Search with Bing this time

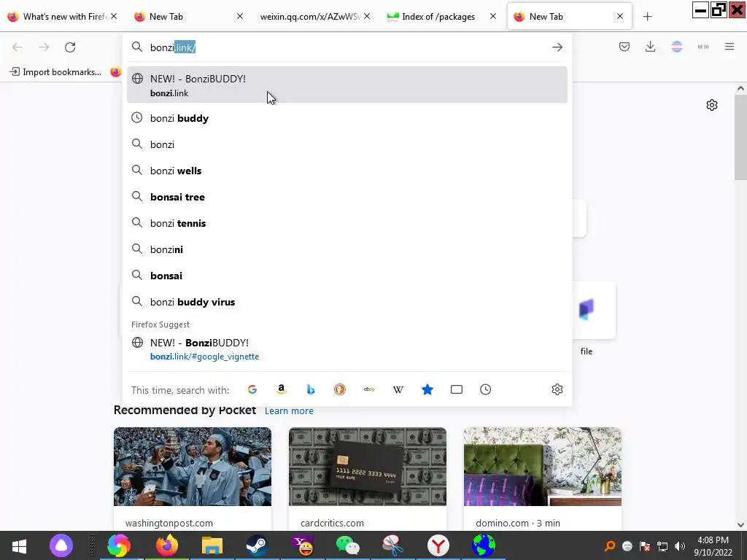(x=311, y=389)
